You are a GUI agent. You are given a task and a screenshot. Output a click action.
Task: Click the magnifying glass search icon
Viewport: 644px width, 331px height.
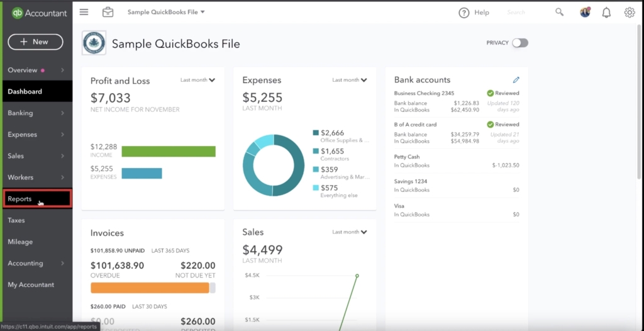point(559,12)
